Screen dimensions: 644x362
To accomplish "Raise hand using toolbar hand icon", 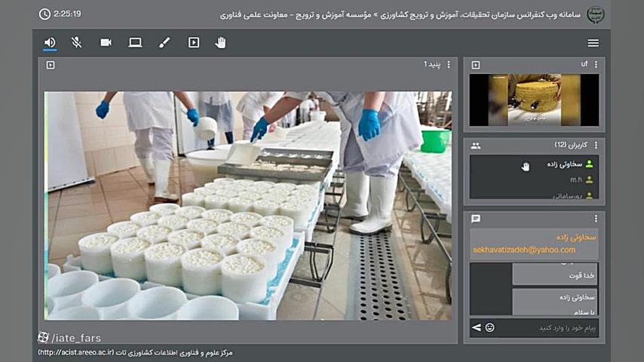I will (x=220, y=42).
